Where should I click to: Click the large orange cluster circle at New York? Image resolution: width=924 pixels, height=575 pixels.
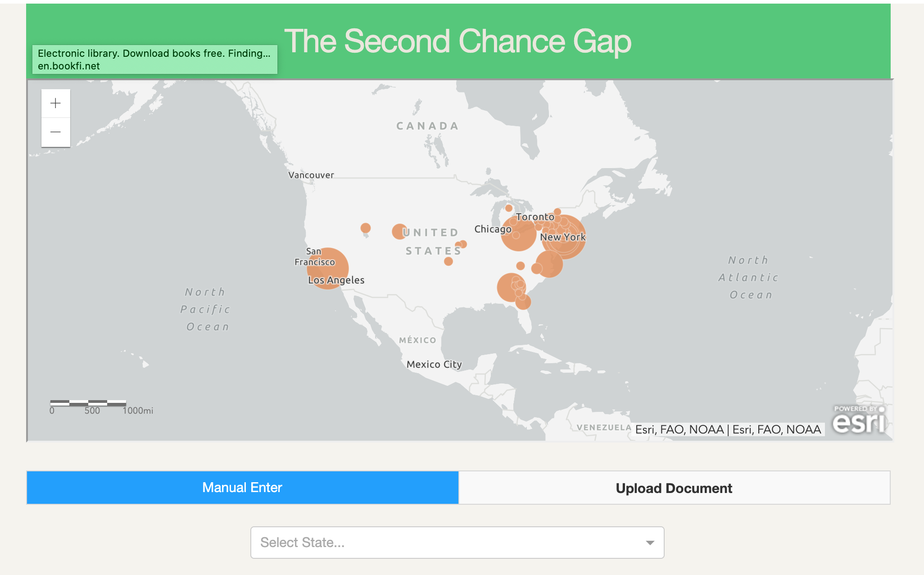coord(563,237)
